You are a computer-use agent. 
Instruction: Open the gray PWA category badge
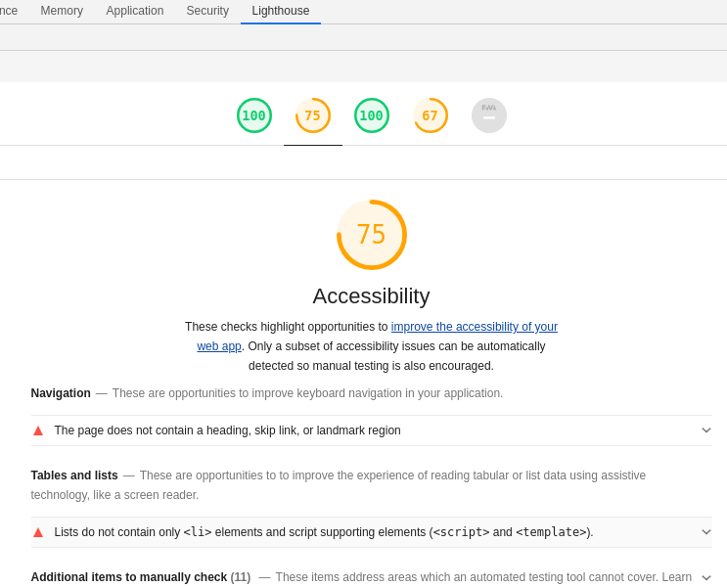click(489, 115)
